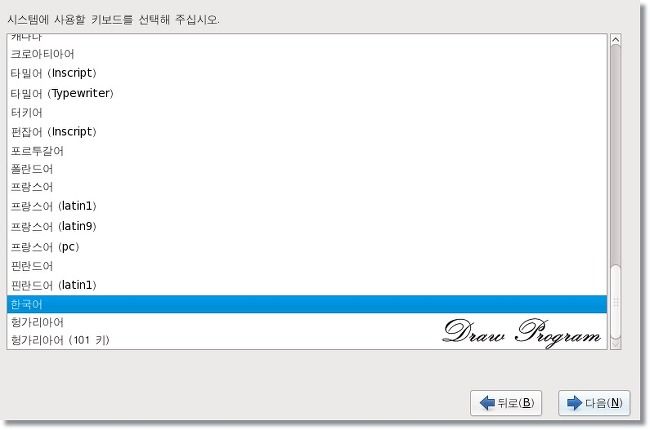Pick 프랑스어 (latin1) from list
The width and height of the screenshot is (650, 430).
coord(307,206)
